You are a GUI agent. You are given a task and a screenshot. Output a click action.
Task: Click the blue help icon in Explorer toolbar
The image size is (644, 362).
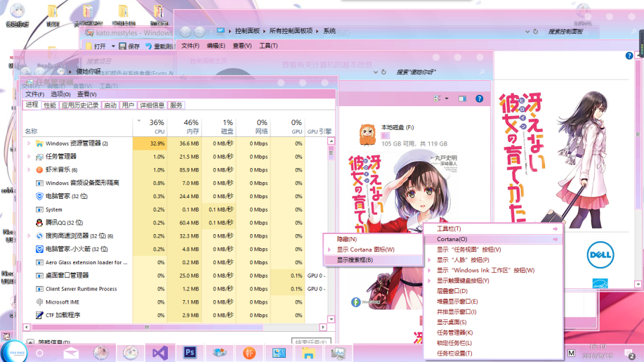click(x=479, y=98)
